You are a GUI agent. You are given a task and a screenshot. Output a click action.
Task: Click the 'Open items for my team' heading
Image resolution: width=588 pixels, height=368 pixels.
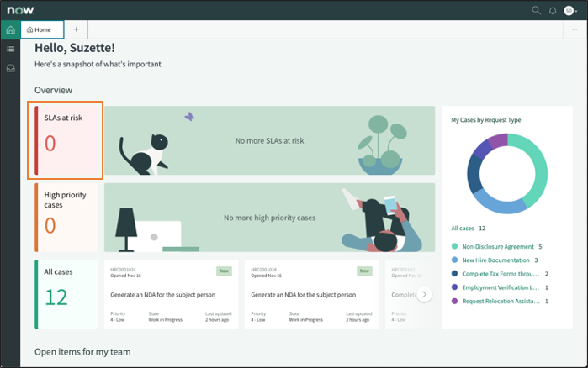click(x=82, y=352)
